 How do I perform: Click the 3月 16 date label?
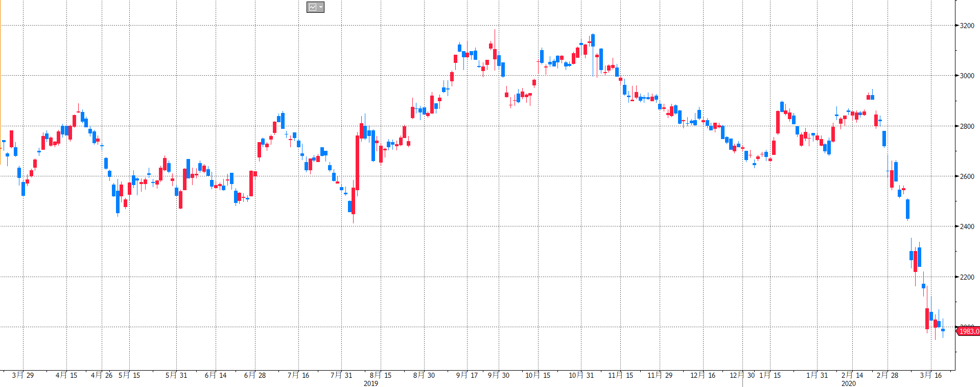(x=931, y=375)
